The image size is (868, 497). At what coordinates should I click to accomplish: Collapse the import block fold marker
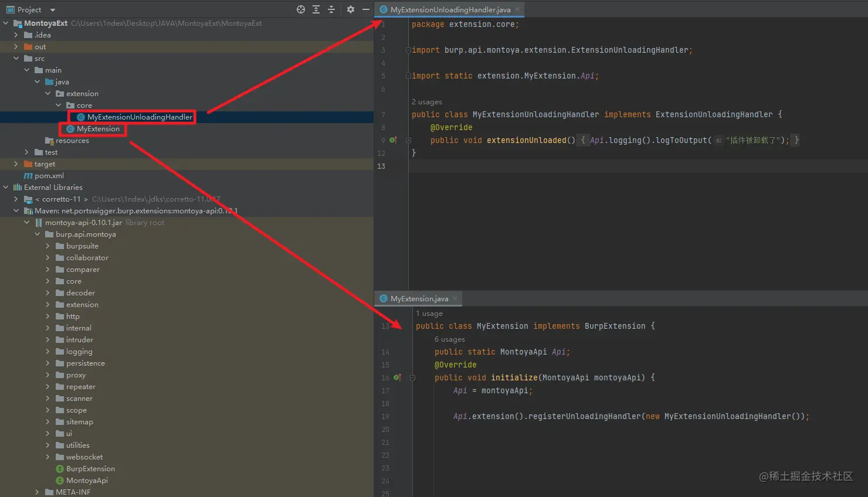[x=408, y=50]
